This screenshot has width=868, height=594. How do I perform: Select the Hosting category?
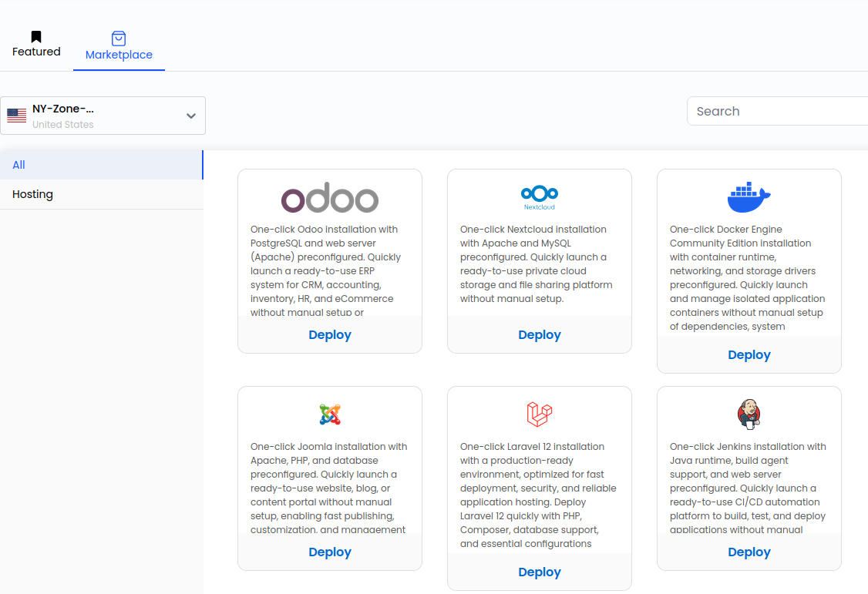pos(101,194)
